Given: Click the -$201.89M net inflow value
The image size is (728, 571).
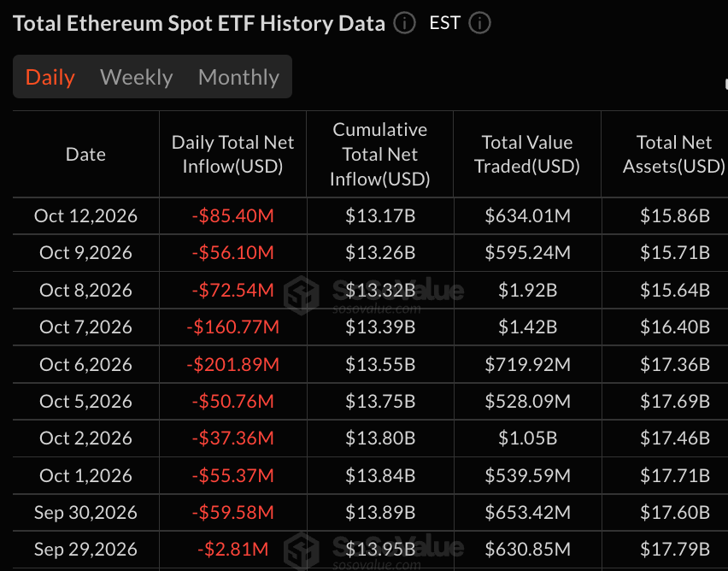Looking at the screenshot, I should pos(232,364).
